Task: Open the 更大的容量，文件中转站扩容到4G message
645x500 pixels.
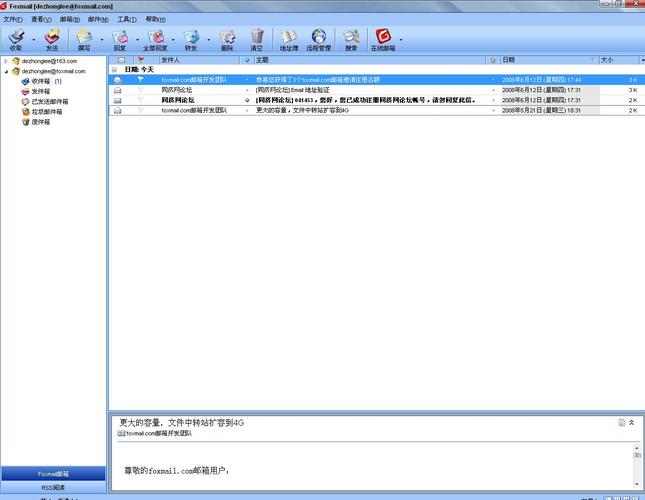Action: tap(376, 110)
